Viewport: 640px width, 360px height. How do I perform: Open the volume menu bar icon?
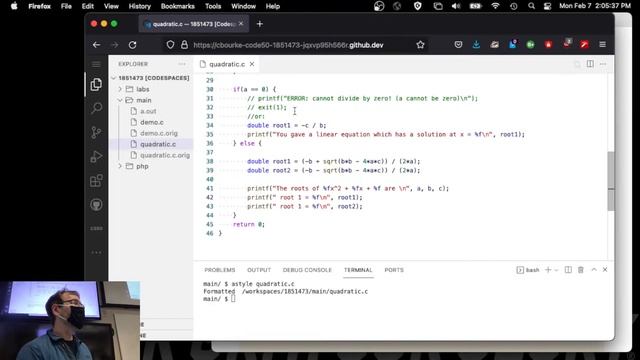[x=456, y=6]
